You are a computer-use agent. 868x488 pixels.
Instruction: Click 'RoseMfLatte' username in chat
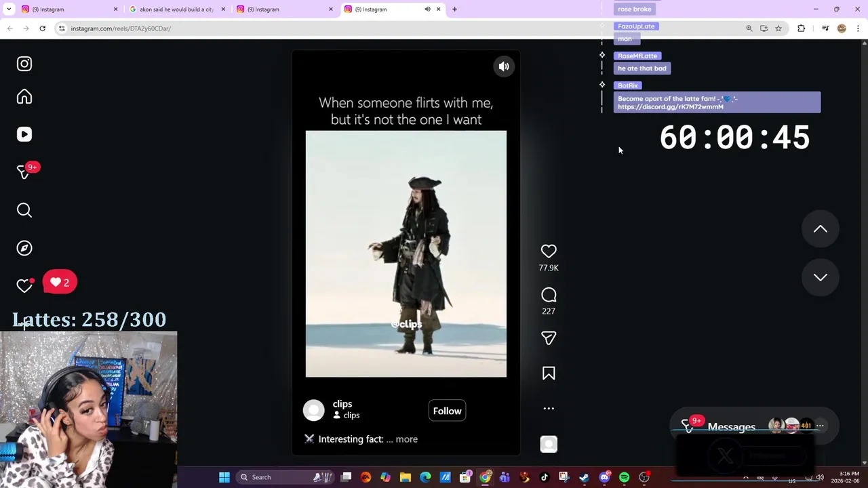(637, 56)
